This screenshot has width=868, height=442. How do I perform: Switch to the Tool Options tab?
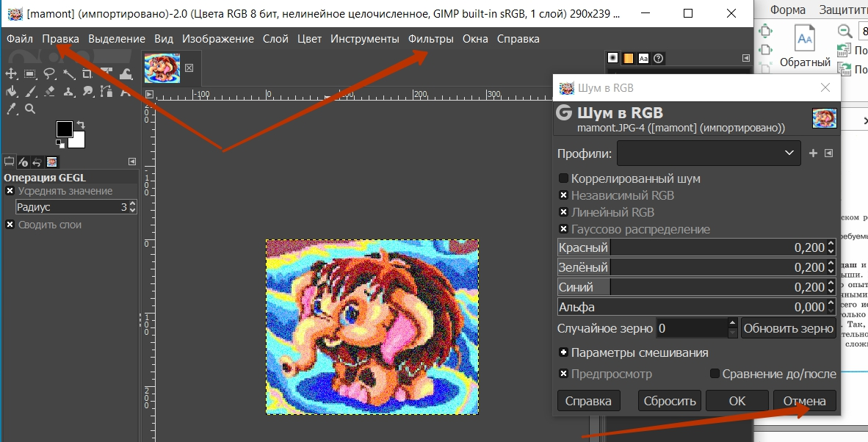tap(10, 162)
